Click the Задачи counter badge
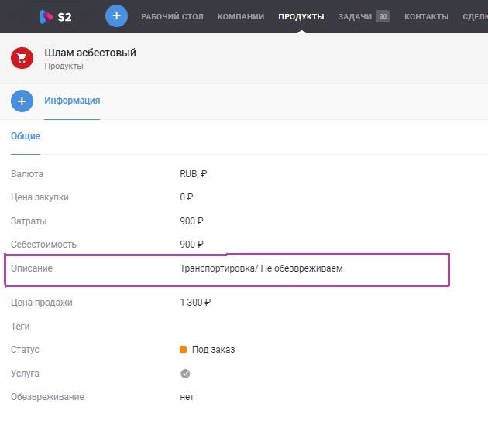 (383, 16)
